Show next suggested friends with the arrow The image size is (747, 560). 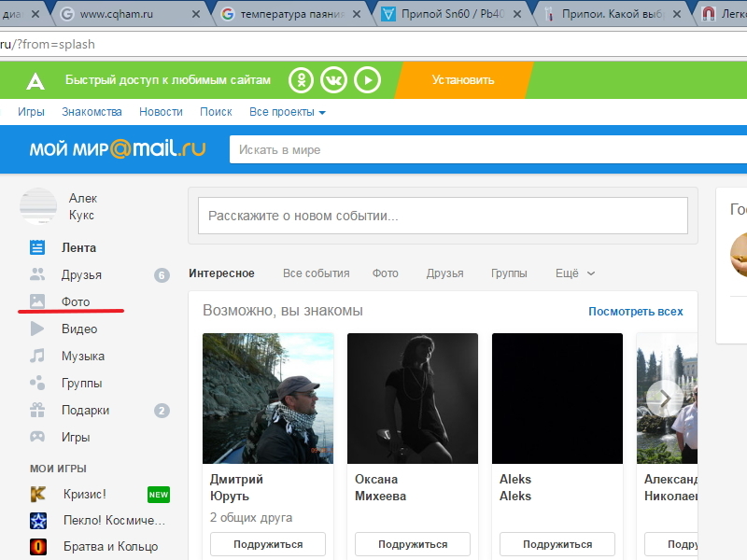[x=665, y=399]
